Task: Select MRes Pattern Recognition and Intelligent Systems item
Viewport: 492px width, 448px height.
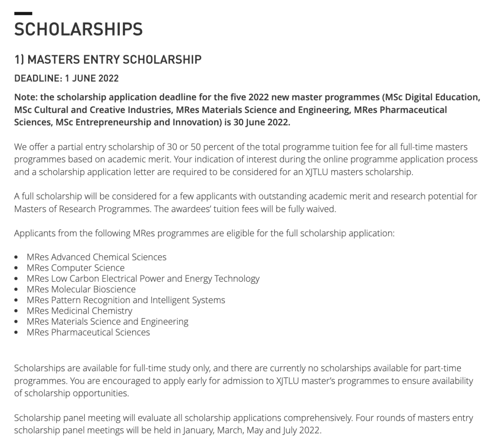Action: coord(126,300)
